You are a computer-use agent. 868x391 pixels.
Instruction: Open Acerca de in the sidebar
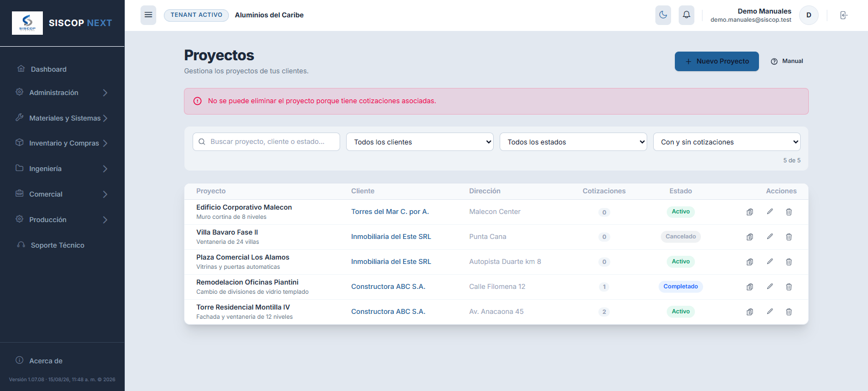pyautogui.click(x=40, y=361)
